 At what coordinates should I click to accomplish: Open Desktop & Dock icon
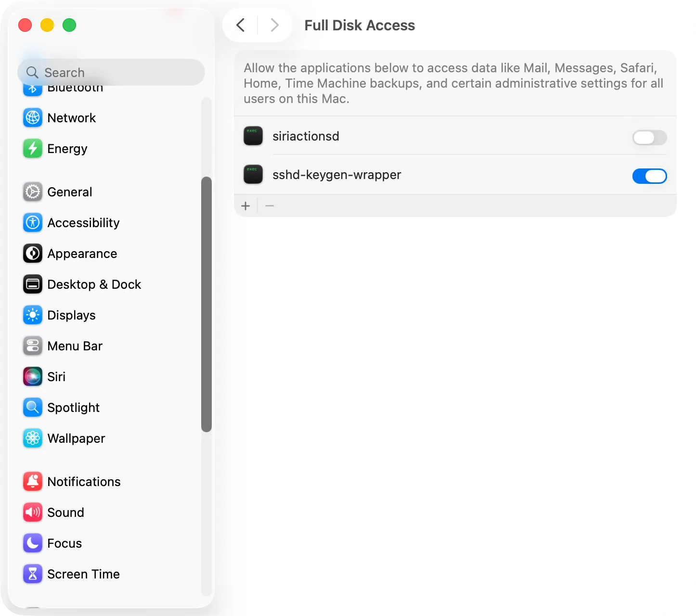(33, 284)
